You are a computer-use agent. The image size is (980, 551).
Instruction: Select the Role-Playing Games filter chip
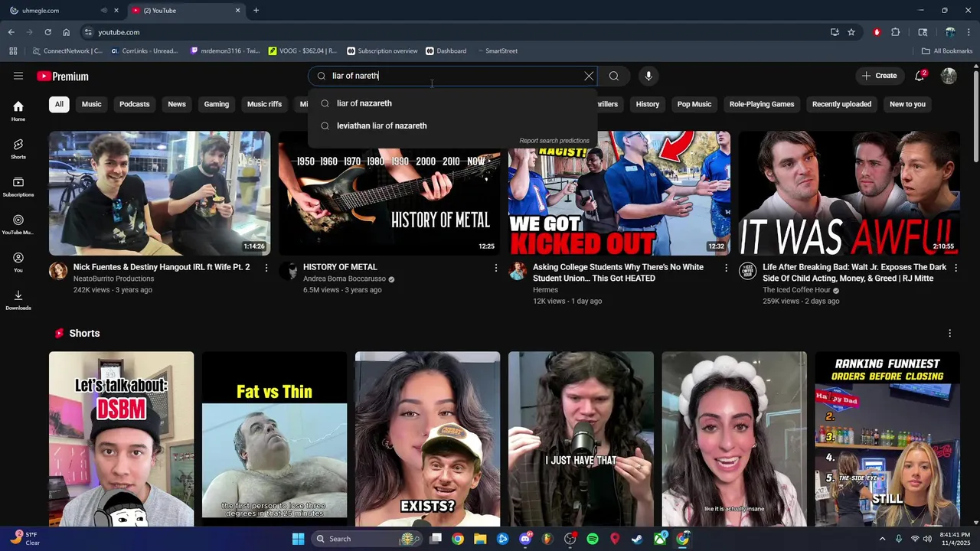pos(762,104)
